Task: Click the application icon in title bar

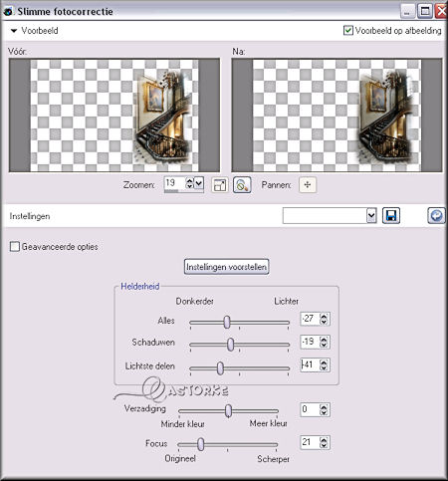Action: point(8,11)
